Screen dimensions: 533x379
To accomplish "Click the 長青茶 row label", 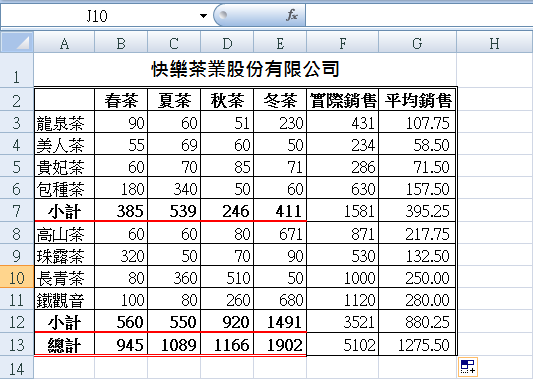I will tap(64, 277).
